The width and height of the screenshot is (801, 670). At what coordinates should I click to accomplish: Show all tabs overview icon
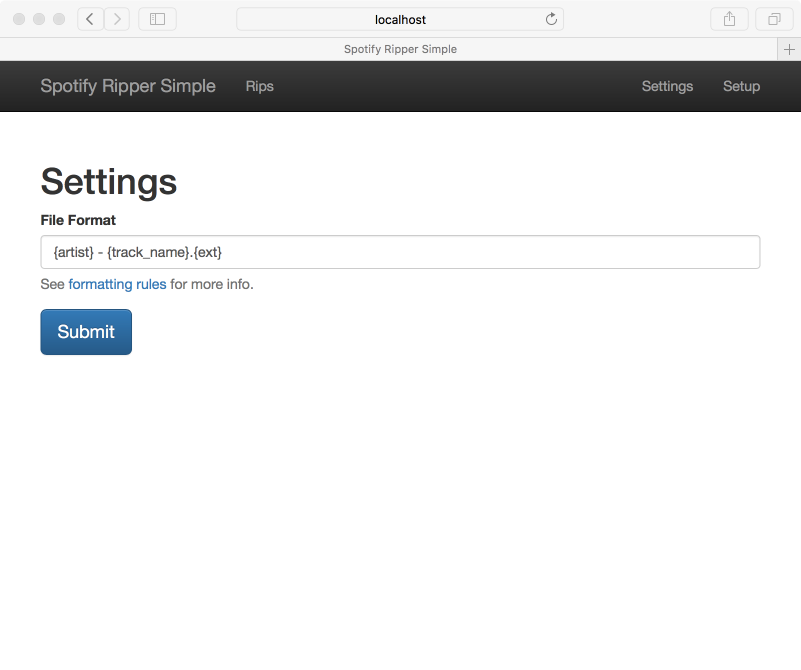pyautogui.click(x=774, y=19)
